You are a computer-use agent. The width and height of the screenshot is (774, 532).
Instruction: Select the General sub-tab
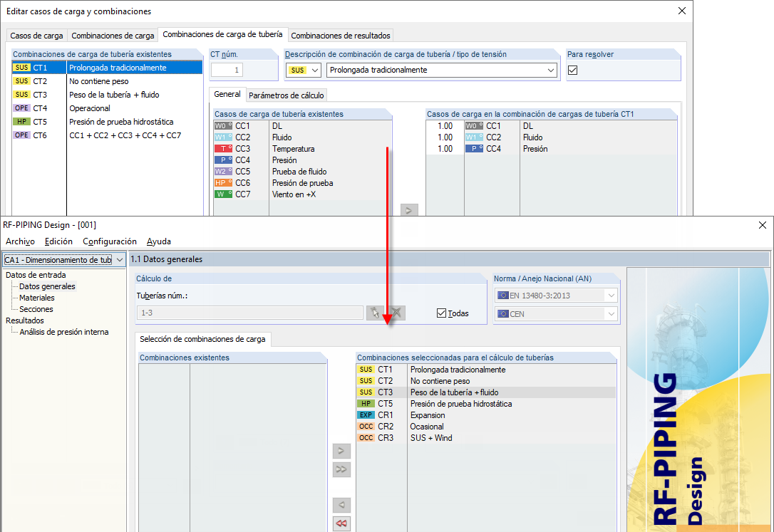pos(227,94)
